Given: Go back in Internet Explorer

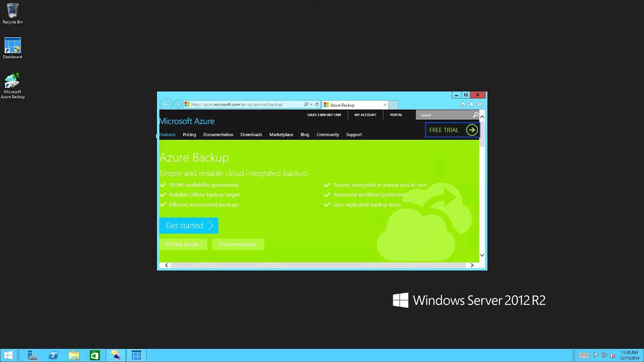Looking at the screenshot, I should coord(166,105).
